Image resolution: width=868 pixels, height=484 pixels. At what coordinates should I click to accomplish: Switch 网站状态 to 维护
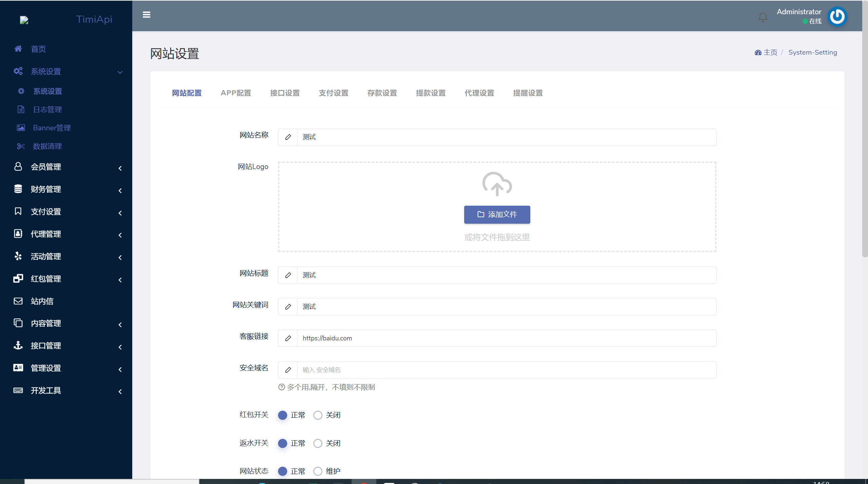click(318, 471)
